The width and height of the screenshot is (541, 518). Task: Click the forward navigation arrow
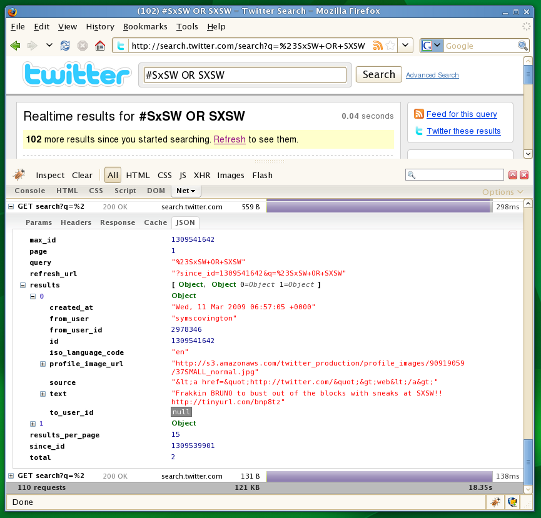coord(32,46)
